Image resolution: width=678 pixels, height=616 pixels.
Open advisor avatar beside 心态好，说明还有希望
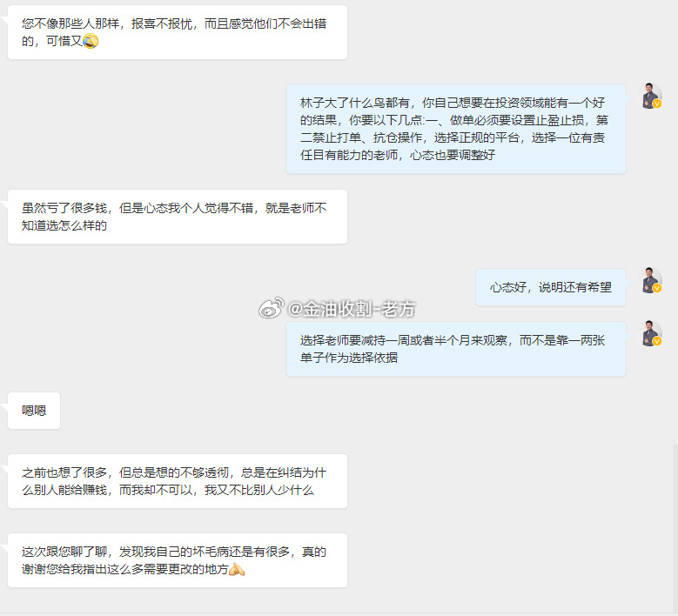[651, 280]
